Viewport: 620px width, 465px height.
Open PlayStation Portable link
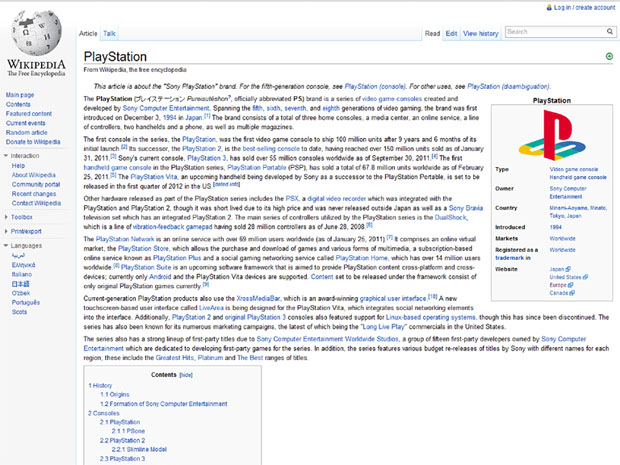(x=257, y=167)
